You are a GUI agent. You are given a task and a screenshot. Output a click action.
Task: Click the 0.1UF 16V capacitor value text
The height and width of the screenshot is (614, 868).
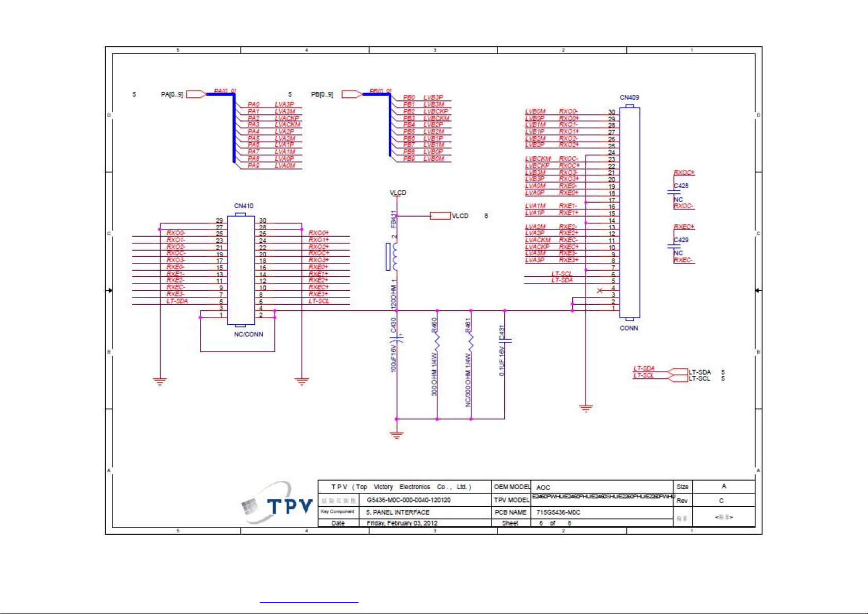pyautogui.click(x=502, y=361)
